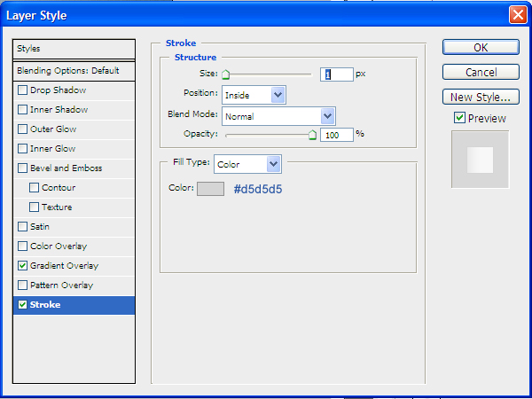The width and height of the screenshot is (532, 399).
Task: Click the Opacity percent input field
Action: click(337, 135)
